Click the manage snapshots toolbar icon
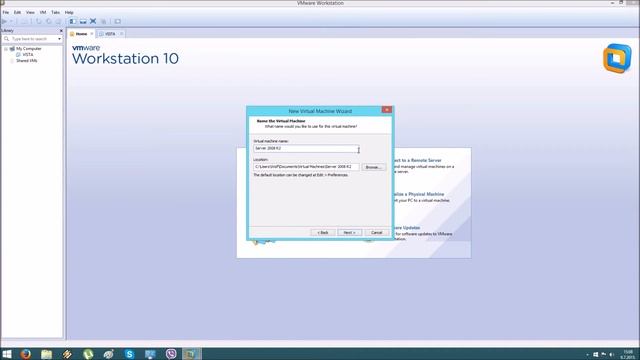Screen dimensions: 640x360 [58, 21]
